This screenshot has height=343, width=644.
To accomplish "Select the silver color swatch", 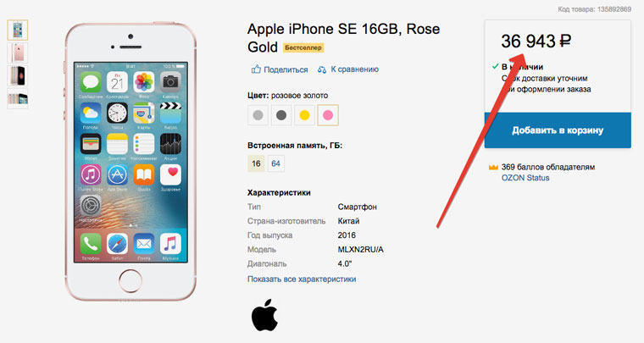I will click(258, 115).
